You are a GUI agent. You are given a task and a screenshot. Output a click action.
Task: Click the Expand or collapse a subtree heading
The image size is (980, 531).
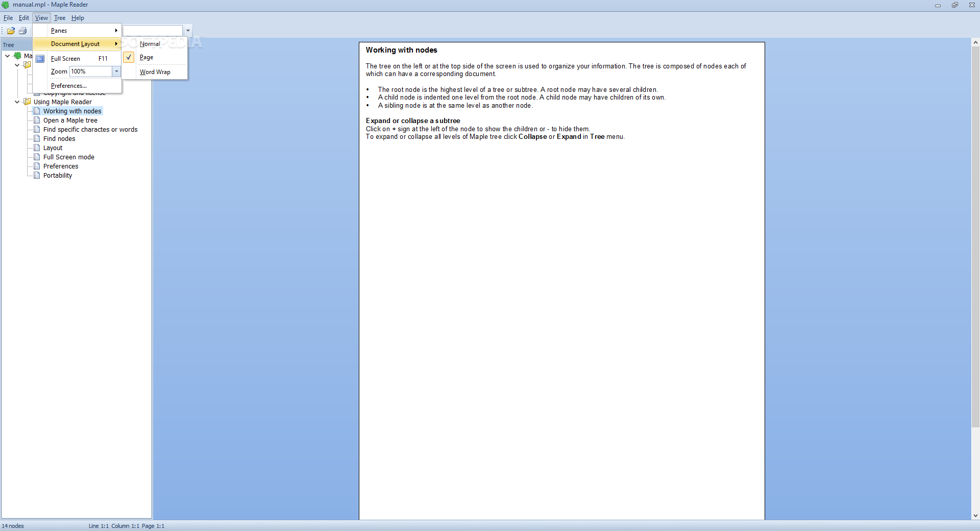(x=413, y=121)
